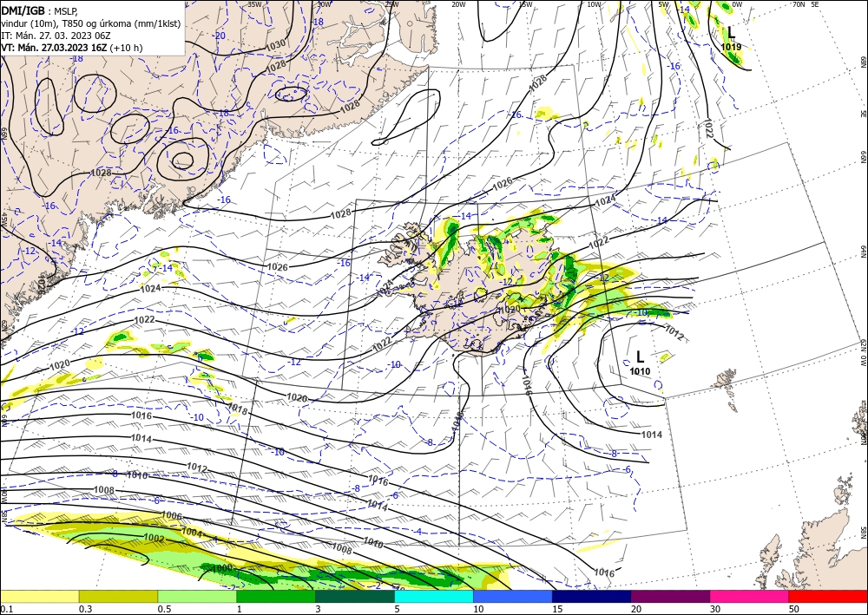Click the purple 20–30 mm legend swatch
This screenshot has width=868, height=615.
point(670,596)
